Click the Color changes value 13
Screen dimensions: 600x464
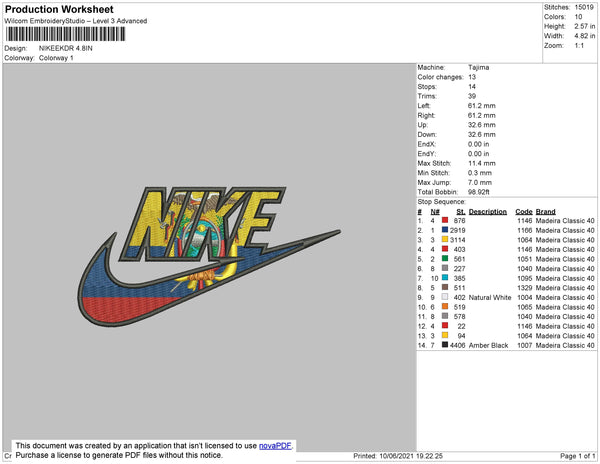tap(472, 77)
